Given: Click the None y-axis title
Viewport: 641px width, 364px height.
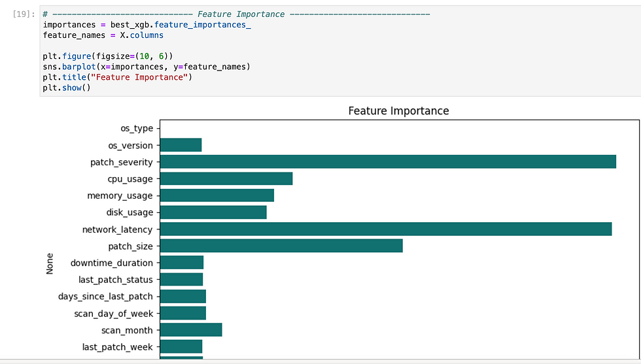Looking at the screenshot, I should point(50,263).
